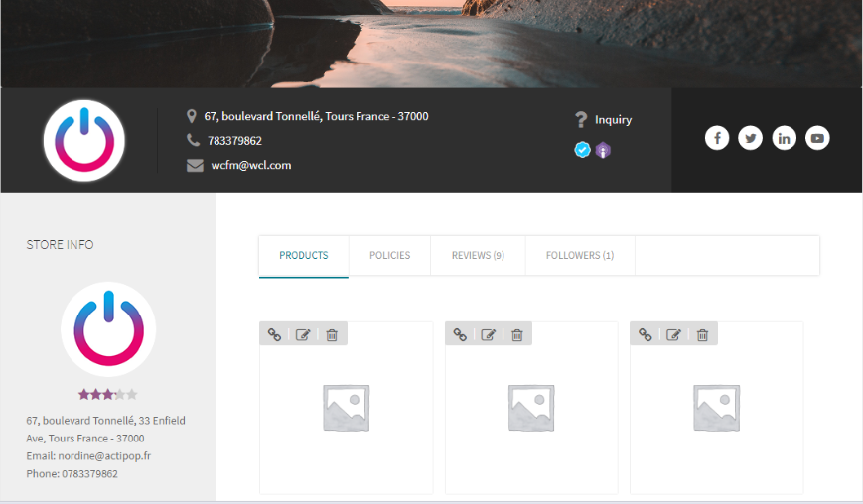Click the Inquiry link

[613, 120]
